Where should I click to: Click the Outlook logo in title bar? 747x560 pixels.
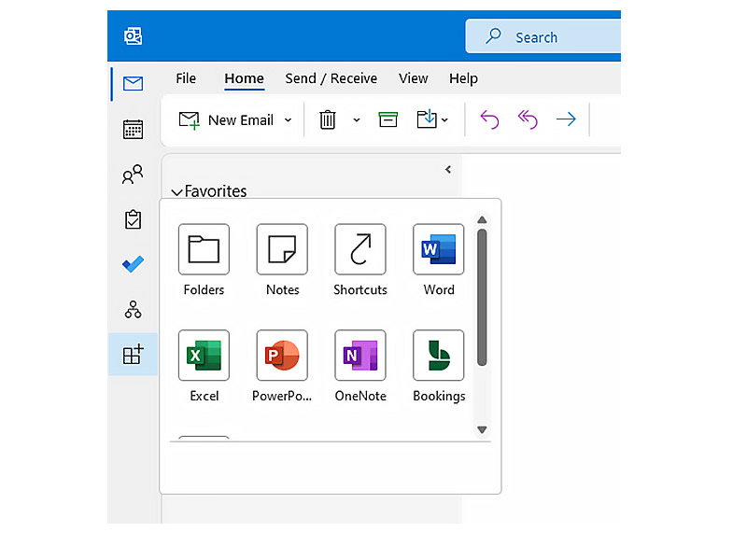tap(133, 36)
